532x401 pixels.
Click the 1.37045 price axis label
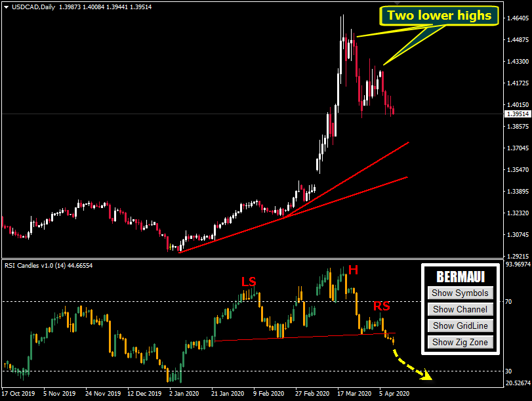coord(518,148)
